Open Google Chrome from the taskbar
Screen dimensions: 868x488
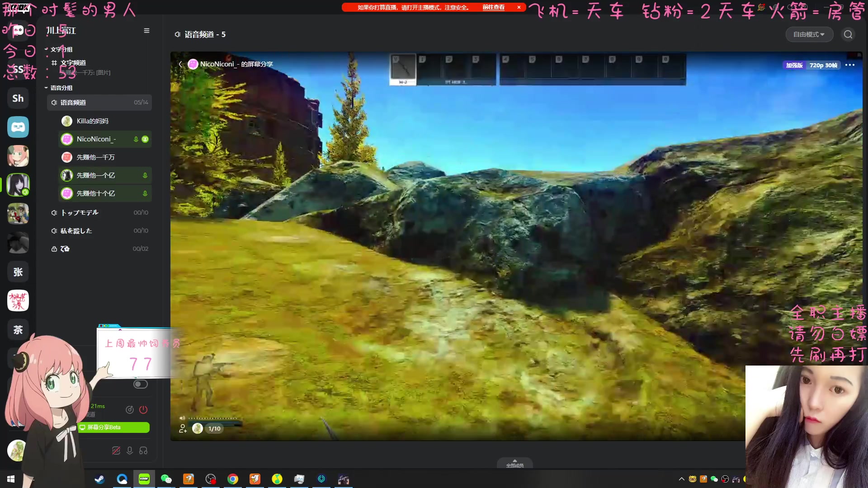point(233,479)
